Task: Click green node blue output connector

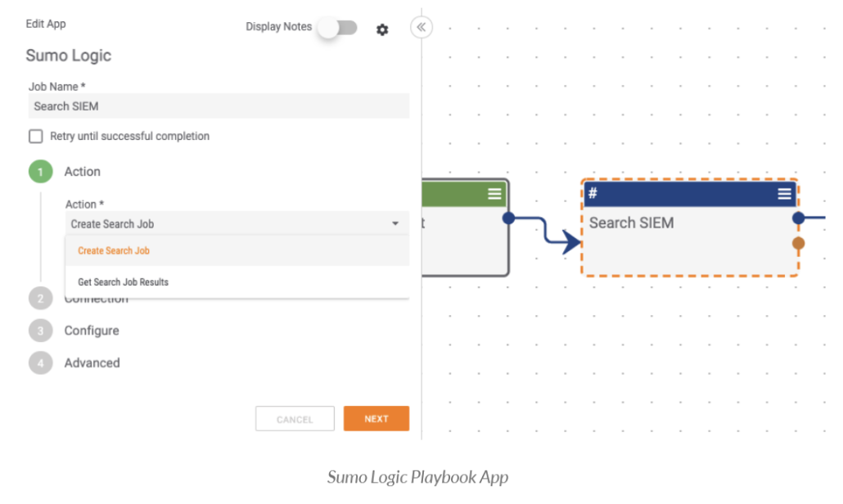Action: 508,218
